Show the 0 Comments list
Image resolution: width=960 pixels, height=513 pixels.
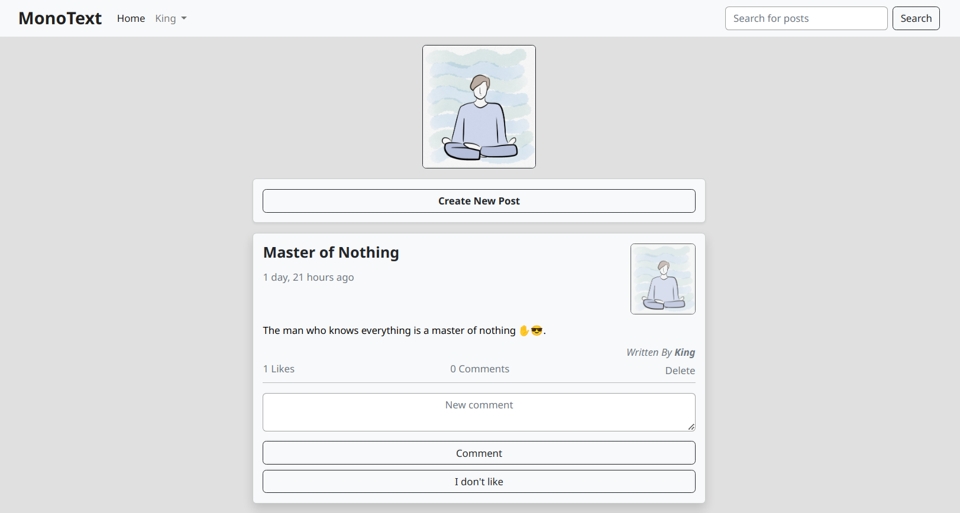coord(479,369)
